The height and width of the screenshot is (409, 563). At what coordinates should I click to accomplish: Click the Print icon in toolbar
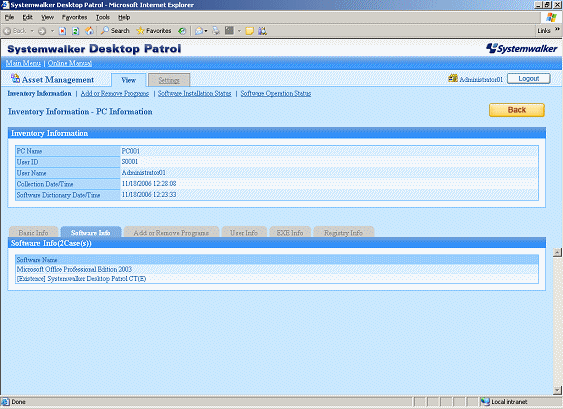click(216, 31)
